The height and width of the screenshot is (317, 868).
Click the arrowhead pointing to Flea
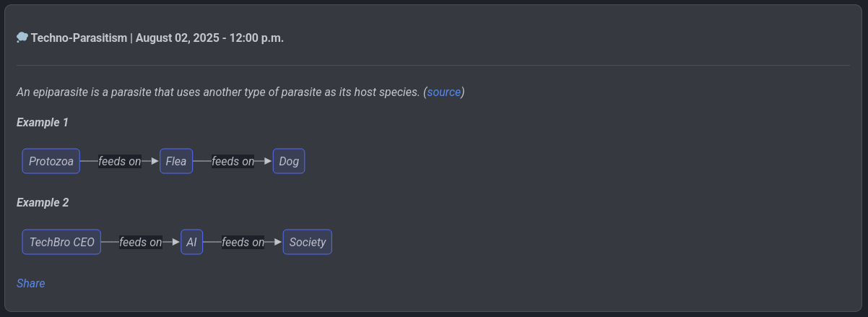tap(155, 161)
